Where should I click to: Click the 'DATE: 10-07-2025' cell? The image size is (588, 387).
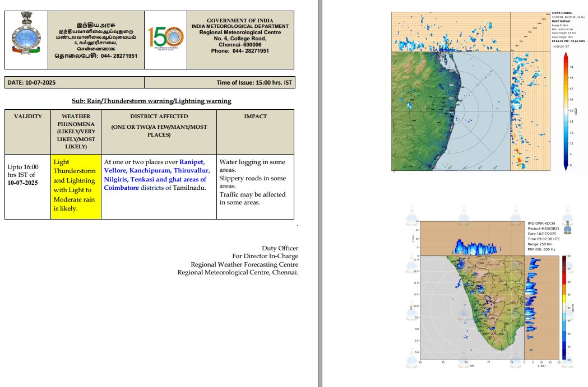[74, 82]
